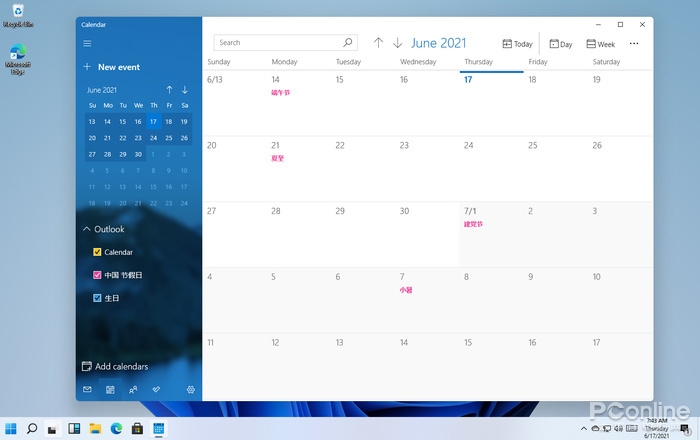Click the New event plus button
Viewport: 700px width, 440px height.
pos(87,67)
